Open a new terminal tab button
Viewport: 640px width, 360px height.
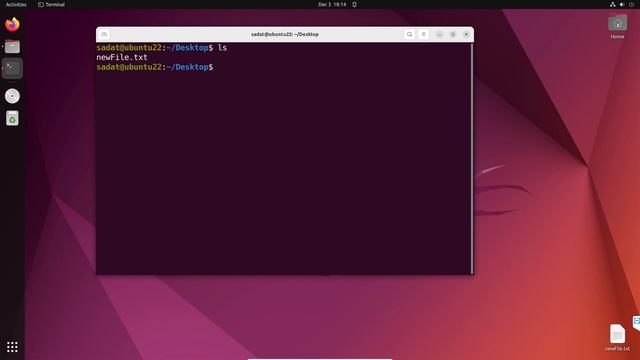pos(104,34)
